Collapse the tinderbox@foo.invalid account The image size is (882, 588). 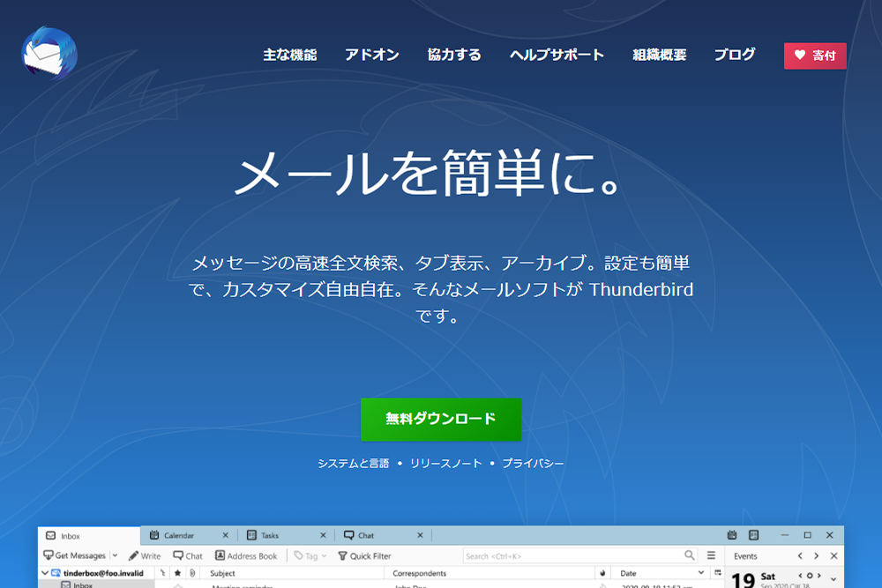(44, 573)
